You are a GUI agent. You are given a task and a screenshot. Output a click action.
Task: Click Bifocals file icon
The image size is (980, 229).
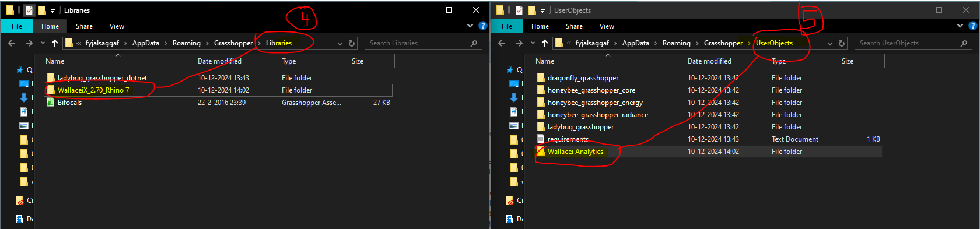51,103
